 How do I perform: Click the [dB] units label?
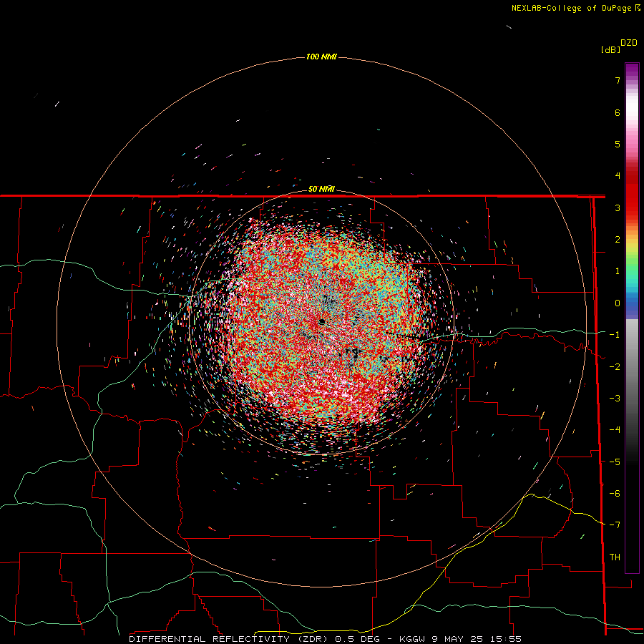click(x=611, y=49)
